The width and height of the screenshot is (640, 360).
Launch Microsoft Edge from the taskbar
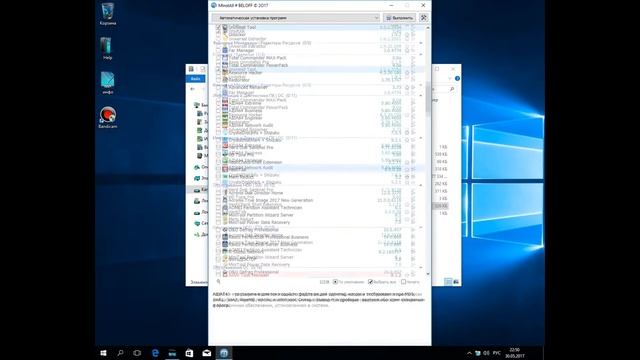point(155,353)
